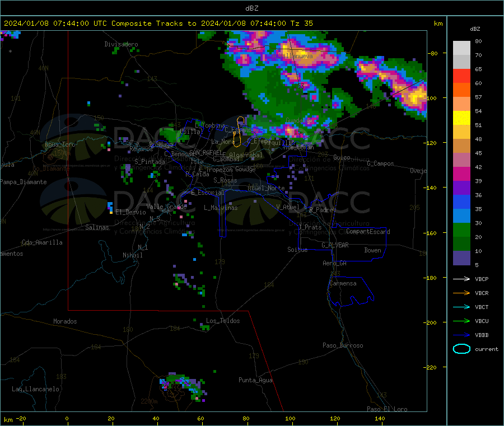Click the green VBCU arrow in legend

point(461,321)
